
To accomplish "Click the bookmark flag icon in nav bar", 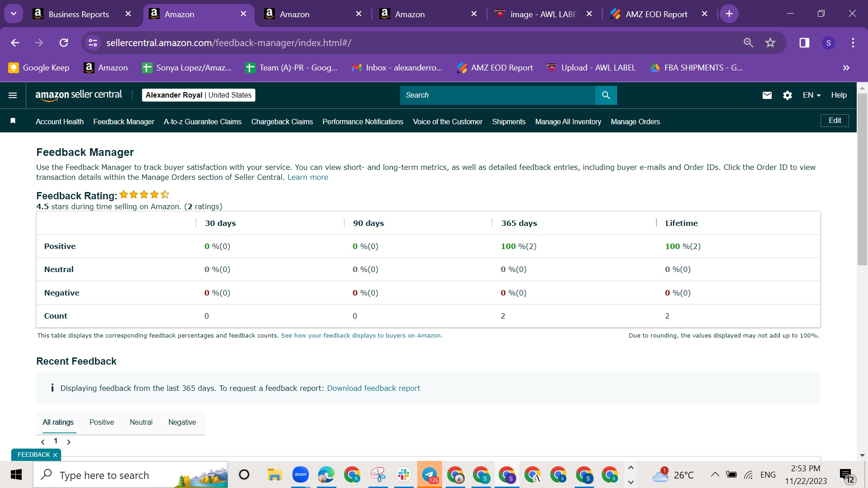I will coord(13,121).
